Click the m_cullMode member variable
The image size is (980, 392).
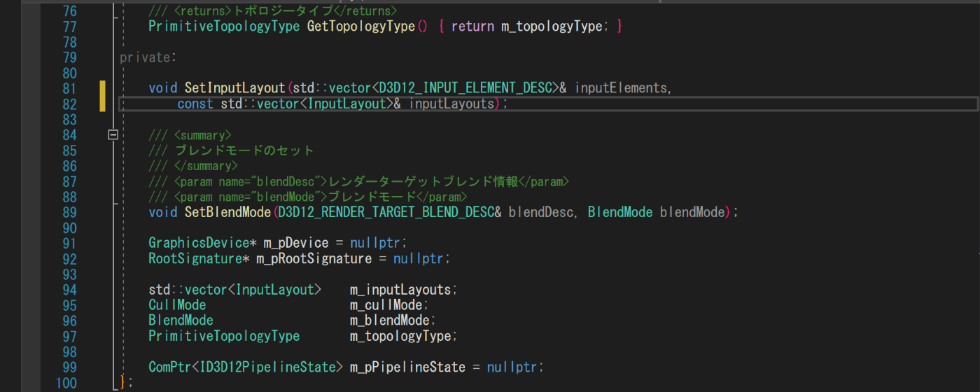point(386,305)
